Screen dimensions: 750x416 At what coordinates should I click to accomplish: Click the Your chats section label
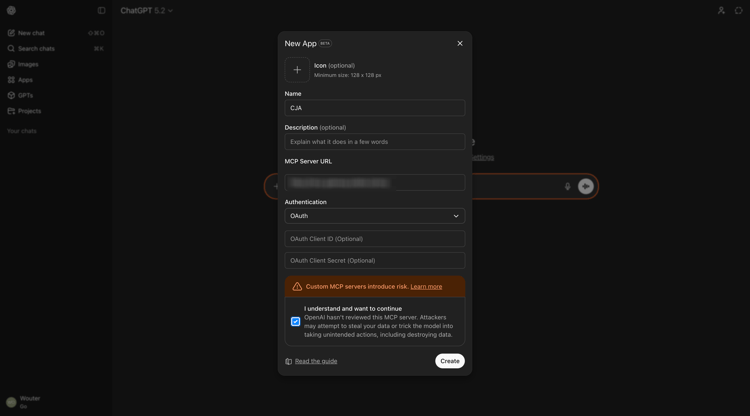tap(22, 131)
